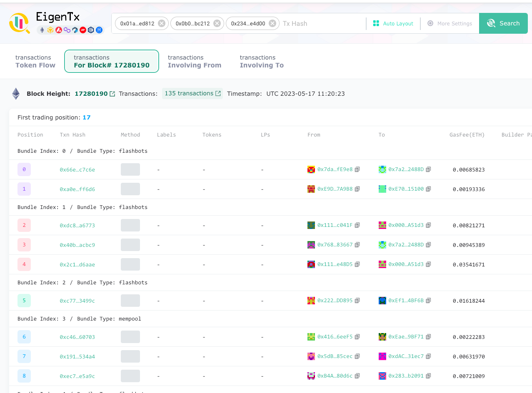Click identicon next to 0x283…b2091
Image resolution: width=532 pixels, height=393 pixels.
click(382, 376)
